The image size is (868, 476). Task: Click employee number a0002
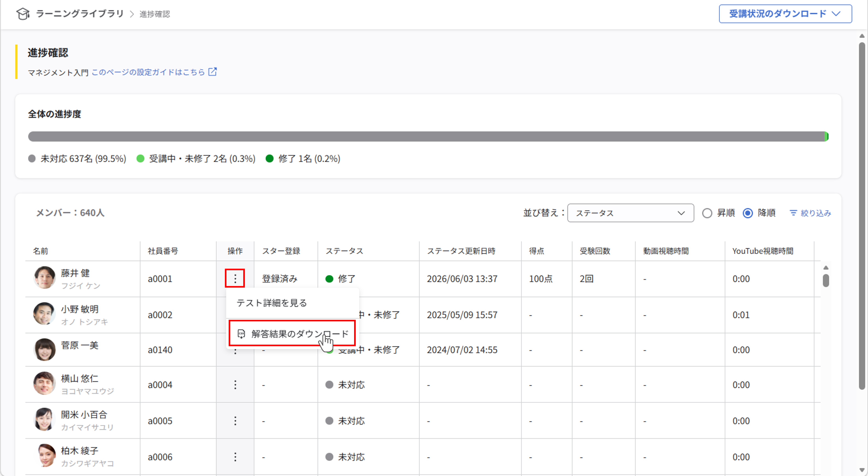click(x=160, y=315)
